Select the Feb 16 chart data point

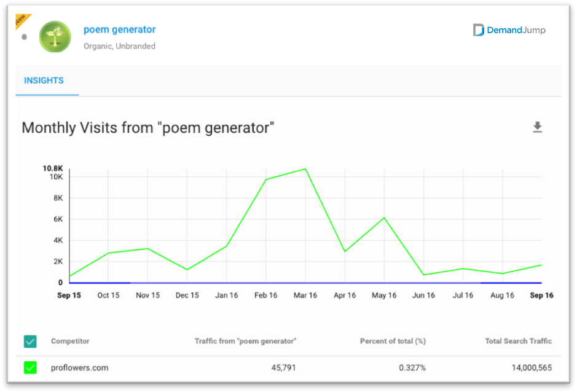(266, 179)
